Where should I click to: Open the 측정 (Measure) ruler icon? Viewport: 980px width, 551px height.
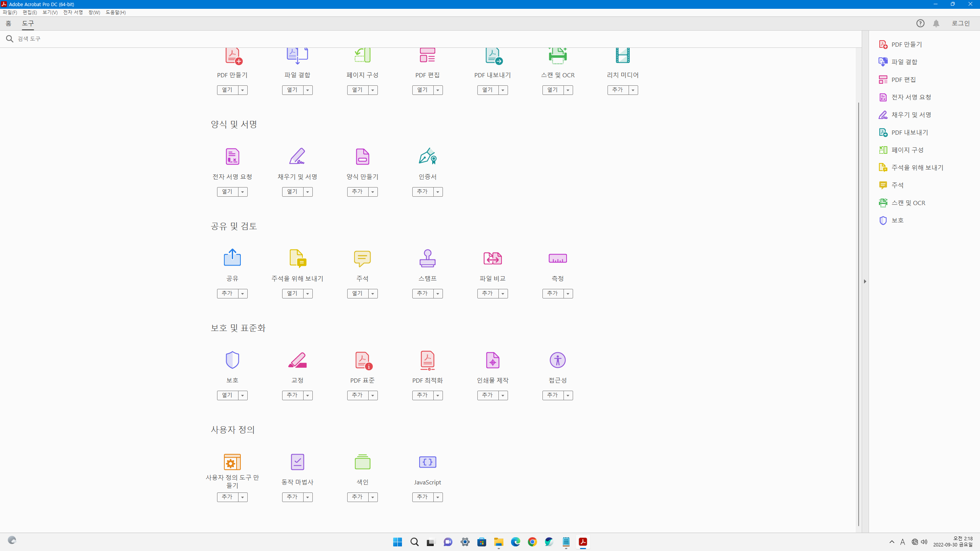coord(557,258)
